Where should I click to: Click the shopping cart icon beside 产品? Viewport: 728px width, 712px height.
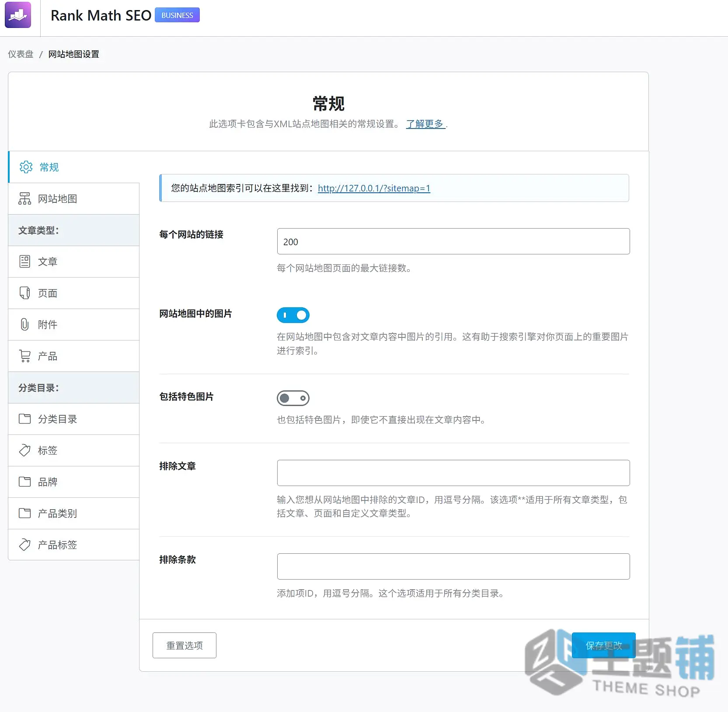tap(25, 356)
